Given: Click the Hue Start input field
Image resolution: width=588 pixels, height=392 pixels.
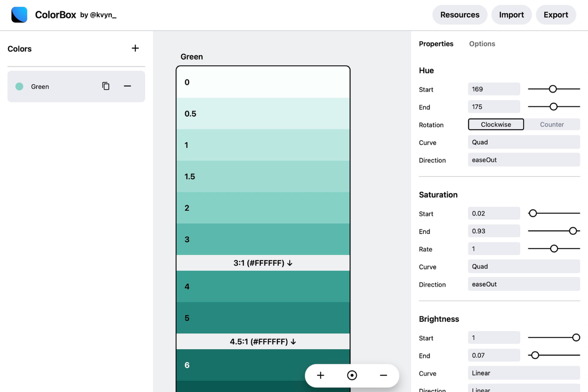Looking at the screenshot, I should click(494, 89).
